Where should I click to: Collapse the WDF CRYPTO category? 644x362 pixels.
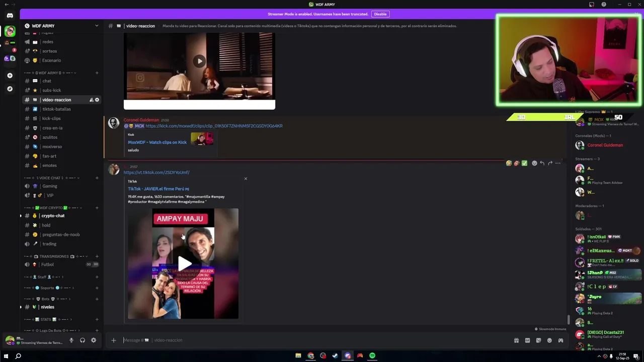53,208
